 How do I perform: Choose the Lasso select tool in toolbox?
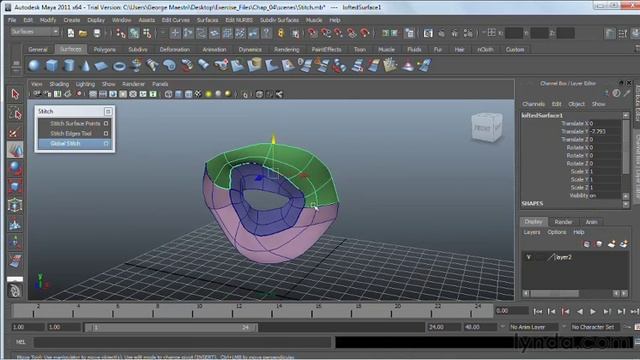15,114
